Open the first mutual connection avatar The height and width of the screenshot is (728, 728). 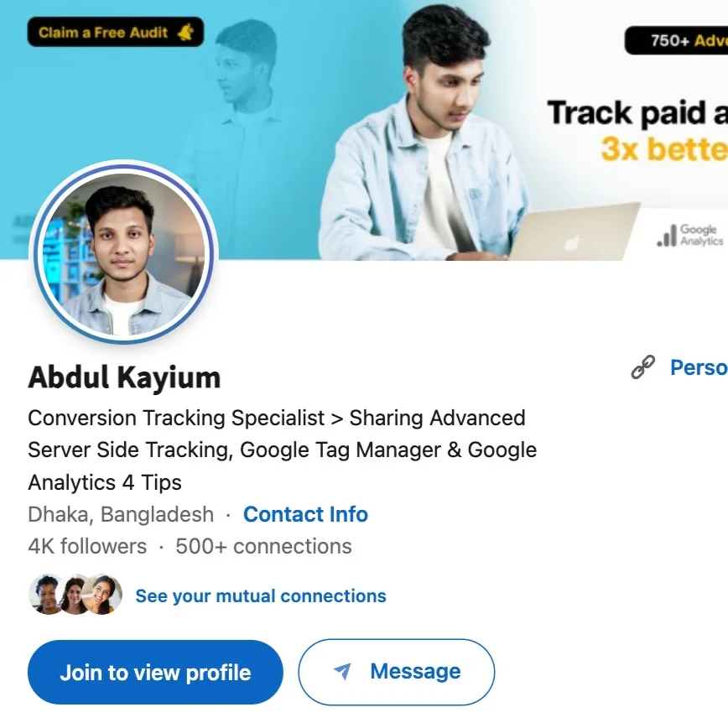(45, 595)
